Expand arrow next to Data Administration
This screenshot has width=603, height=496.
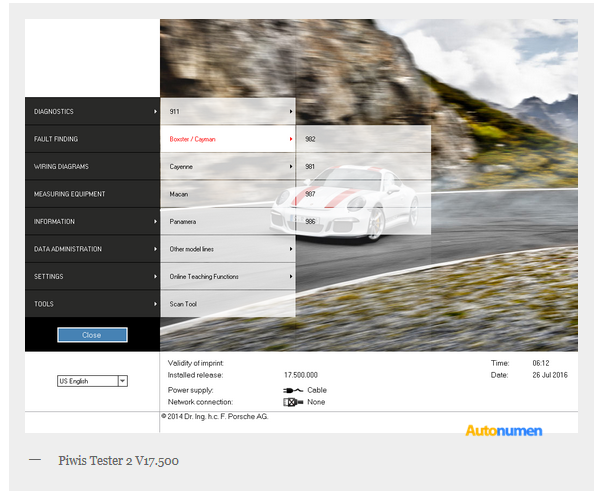click(155, 249)
